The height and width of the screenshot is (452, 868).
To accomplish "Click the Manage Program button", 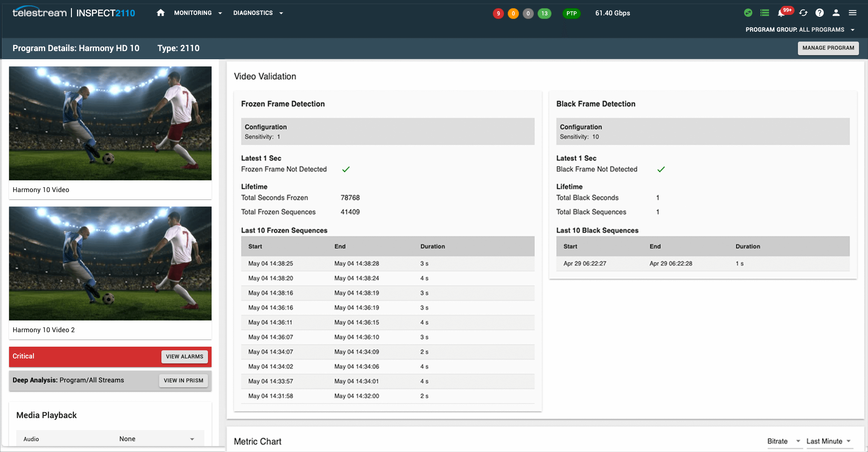I will 828,48.
